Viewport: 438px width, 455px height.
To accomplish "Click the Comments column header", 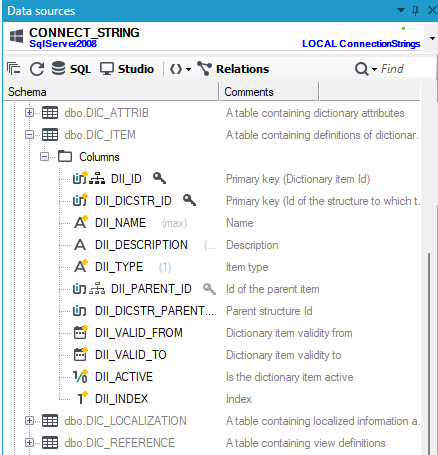I will (269, 92).
